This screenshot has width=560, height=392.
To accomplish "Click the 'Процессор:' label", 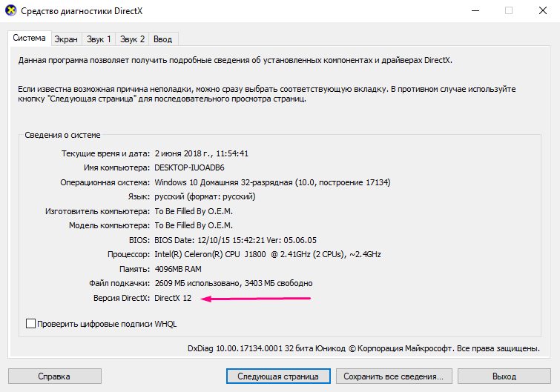I will click(x=128, y=254).
